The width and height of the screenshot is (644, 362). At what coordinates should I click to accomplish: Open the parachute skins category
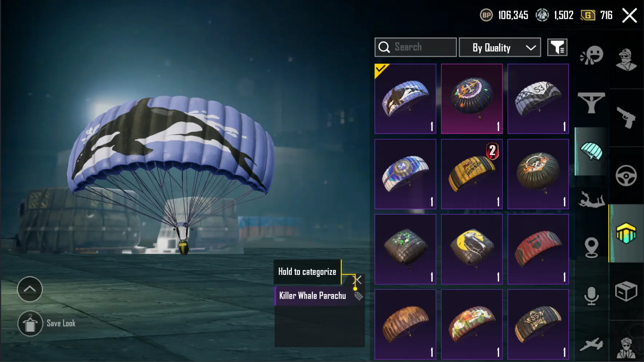coord(592,151)
